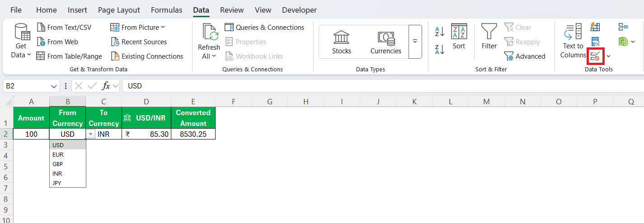Open Recent Sources
This screenshot has width=644, height=223.
pos(139,42)
